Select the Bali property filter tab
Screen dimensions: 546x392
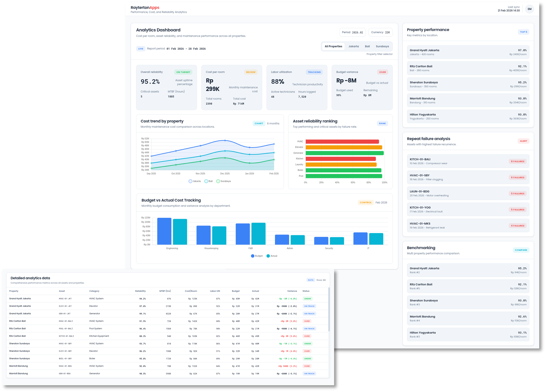click(367, 46)
